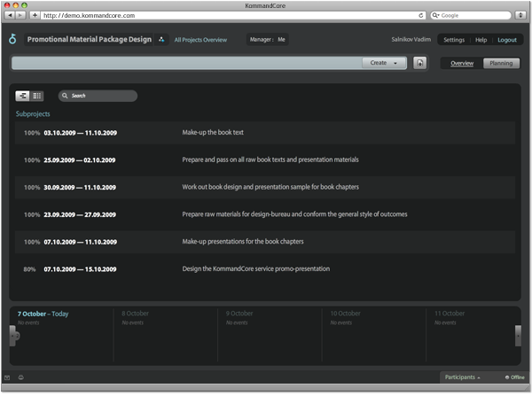The width and height of the screenshot is (532, 396).
Task: Switch to grid list view
Action: (36, 96)
